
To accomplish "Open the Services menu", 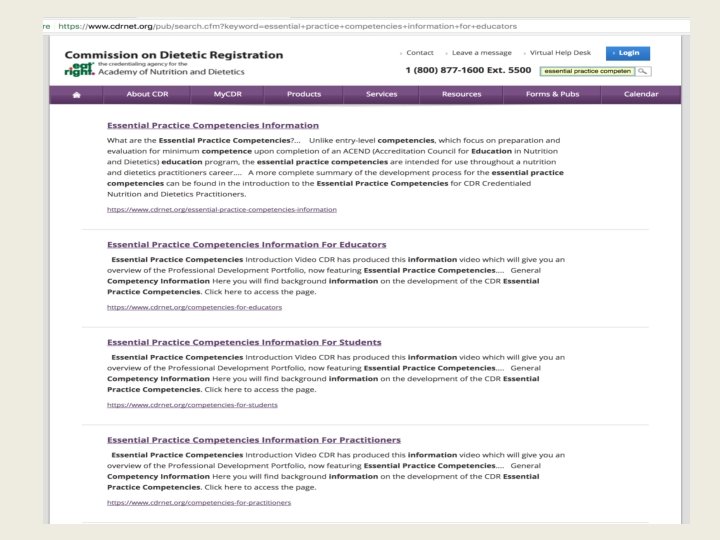I will (x=382, y=94).
